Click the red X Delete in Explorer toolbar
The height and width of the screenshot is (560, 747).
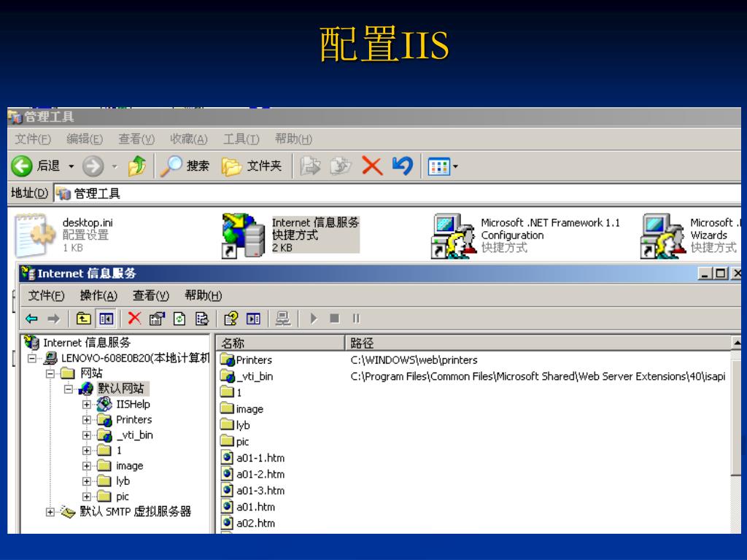click(x=372, y=166)
